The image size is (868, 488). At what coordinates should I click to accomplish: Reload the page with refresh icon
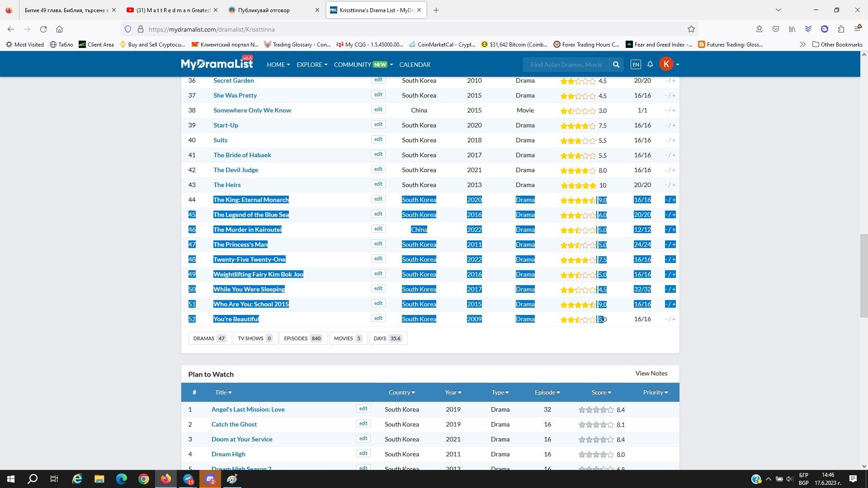pos(43,29)
